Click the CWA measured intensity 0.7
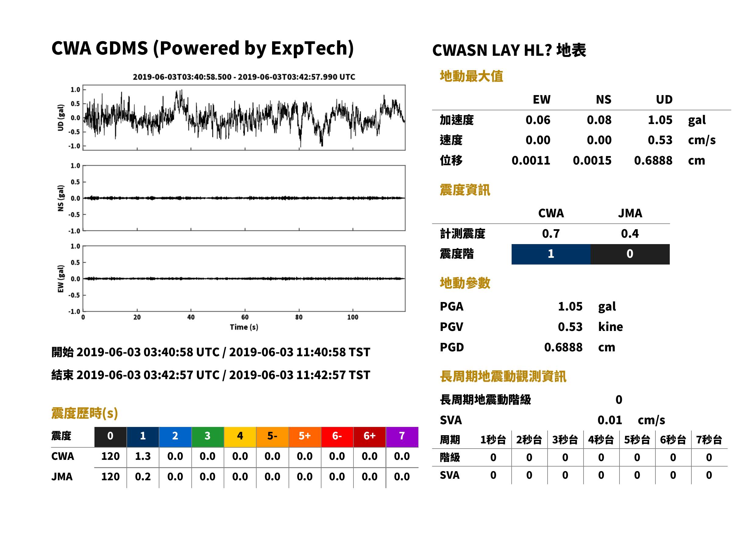 tap(551, 234)
